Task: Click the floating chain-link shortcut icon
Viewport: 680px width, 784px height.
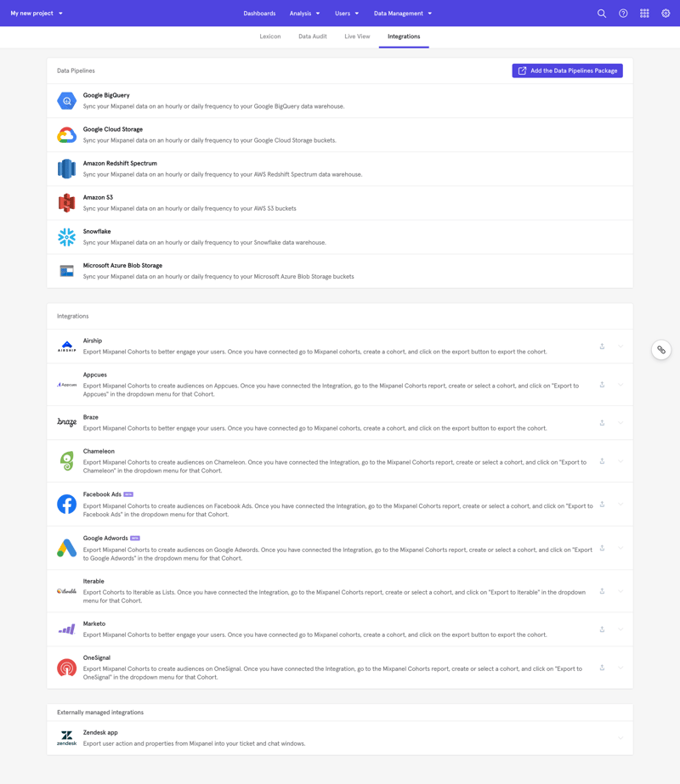Action: coord(661,349)
